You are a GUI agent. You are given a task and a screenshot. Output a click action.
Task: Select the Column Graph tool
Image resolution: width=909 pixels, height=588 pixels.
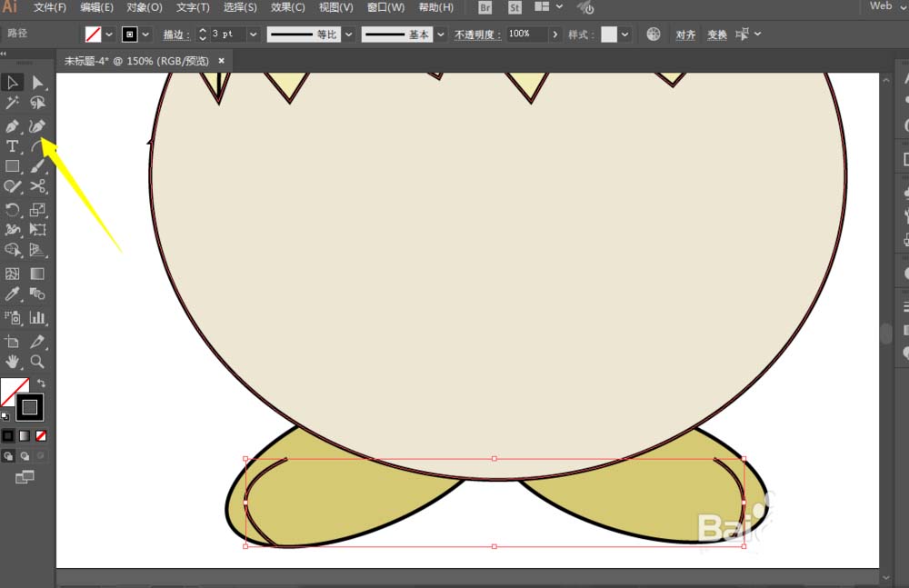coord(37,317)
